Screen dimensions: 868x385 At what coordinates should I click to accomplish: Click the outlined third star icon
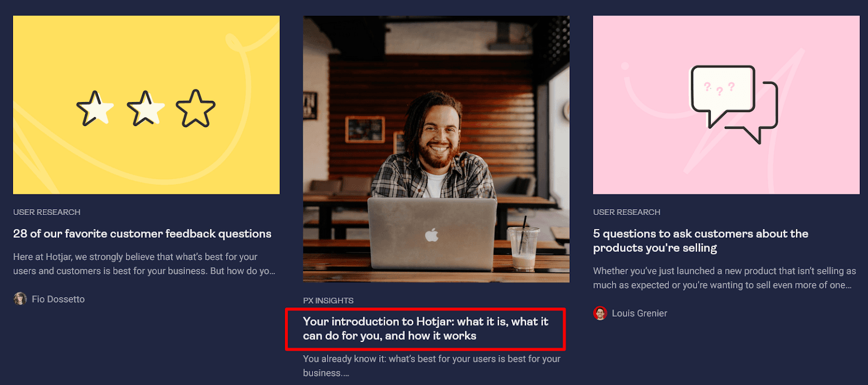pos(195,109)
